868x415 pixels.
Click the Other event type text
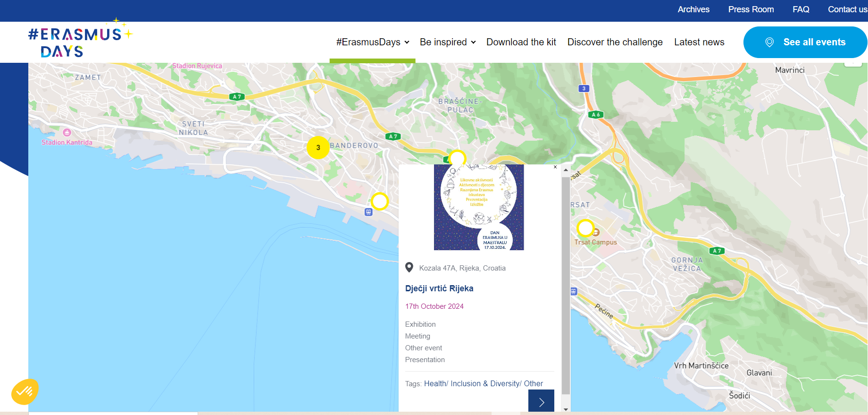coord(424,348)
